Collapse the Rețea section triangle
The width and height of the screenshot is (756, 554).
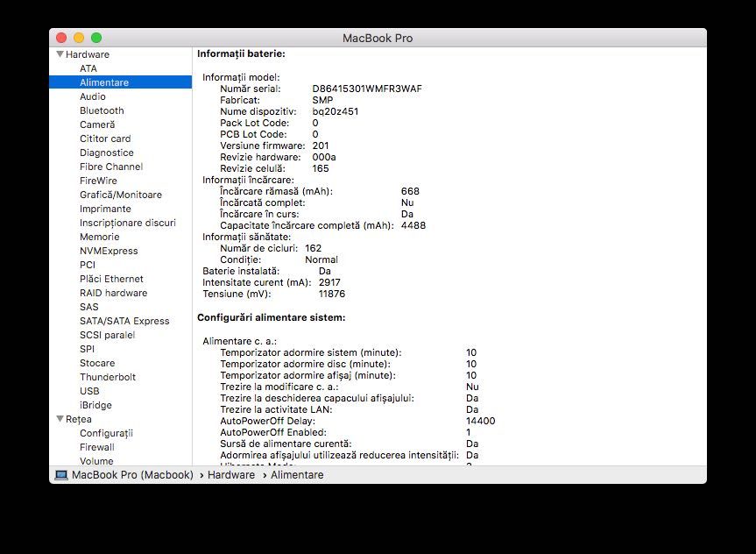tap(60, 419)
